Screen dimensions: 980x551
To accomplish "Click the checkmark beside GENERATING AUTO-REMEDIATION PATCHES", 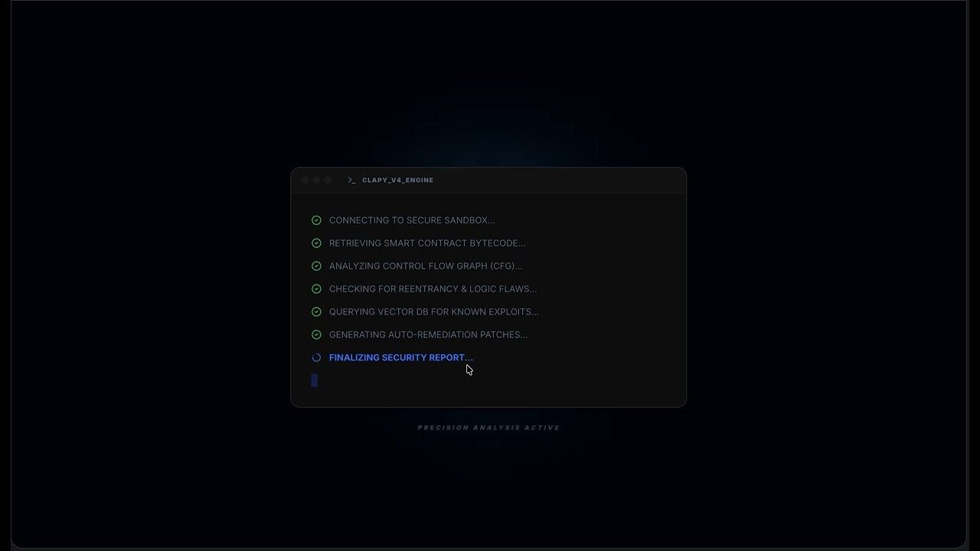I will pos(317,334).
